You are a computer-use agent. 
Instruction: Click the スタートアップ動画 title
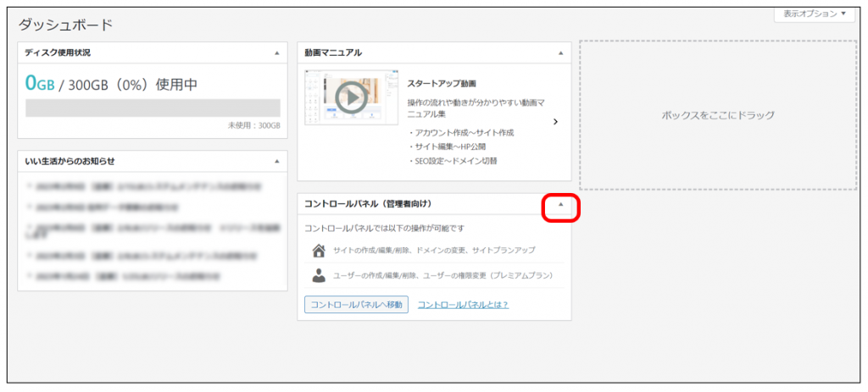(x=442, y=84)
